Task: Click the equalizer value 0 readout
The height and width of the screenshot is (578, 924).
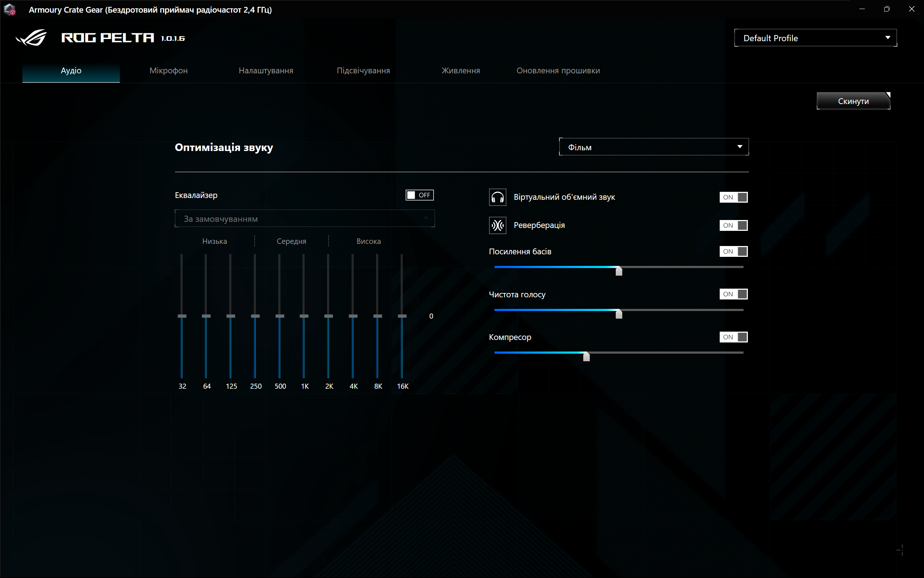Action: point(431,316)
